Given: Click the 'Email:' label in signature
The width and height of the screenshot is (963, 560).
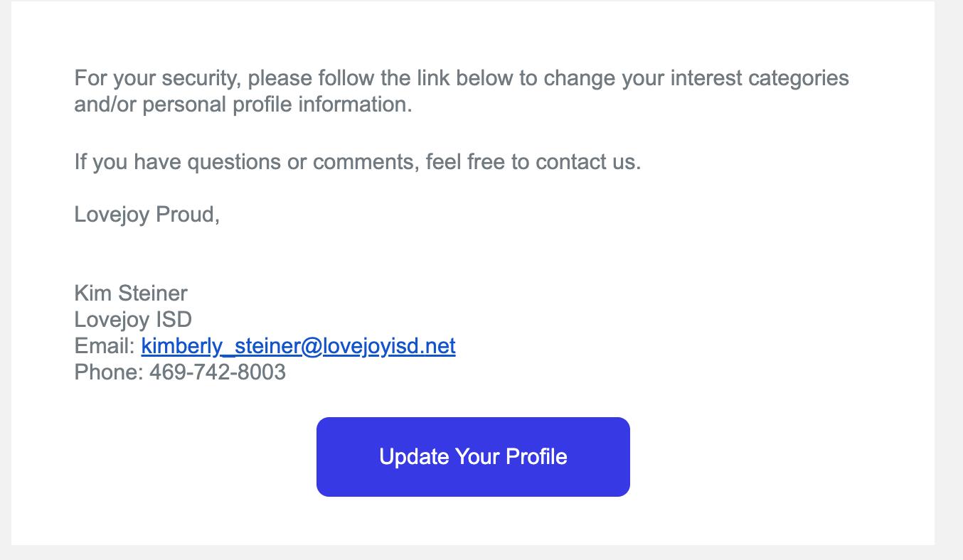Looking at the screenshot, I should coord(105,346).
